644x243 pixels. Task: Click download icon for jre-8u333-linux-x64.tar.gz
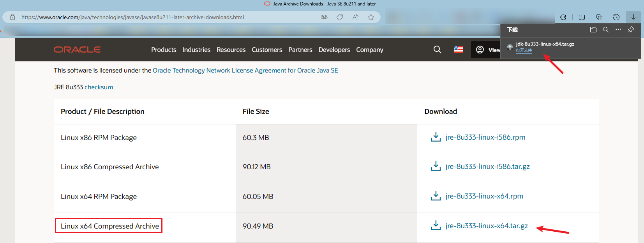coord(436,225)
